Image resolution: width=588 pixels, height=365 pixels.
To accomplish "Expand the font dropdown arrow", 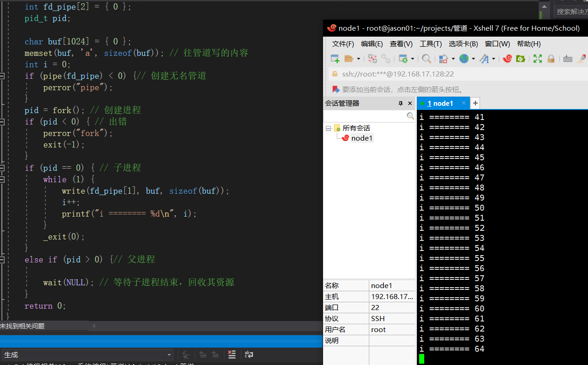I will (493, 59).
